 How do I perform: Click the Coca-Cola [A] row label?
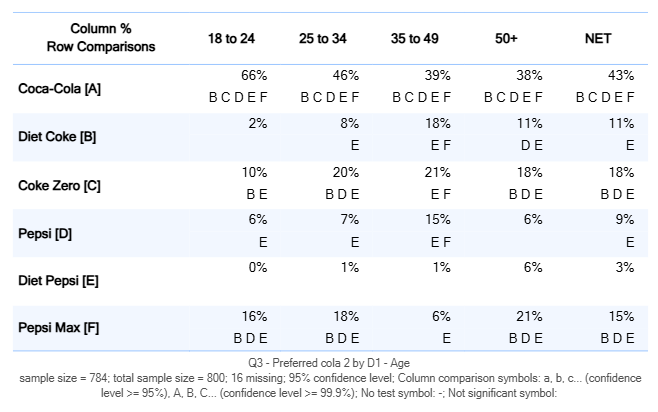pos(60,88)
